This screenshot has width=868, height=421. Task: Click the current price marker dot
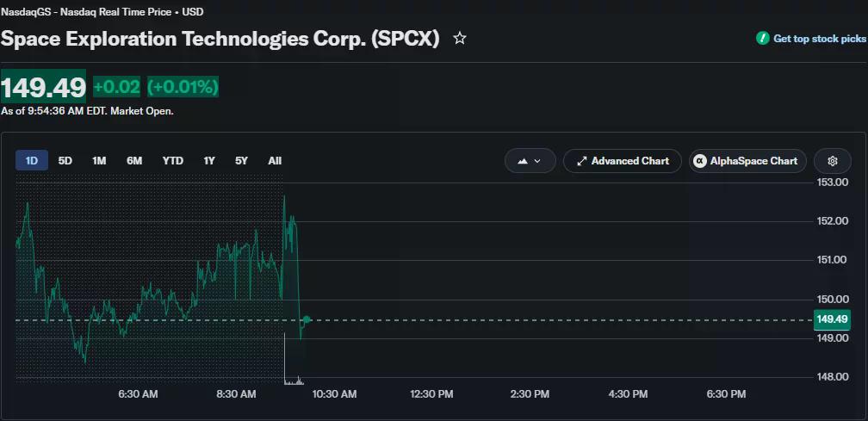pos(307,319)
